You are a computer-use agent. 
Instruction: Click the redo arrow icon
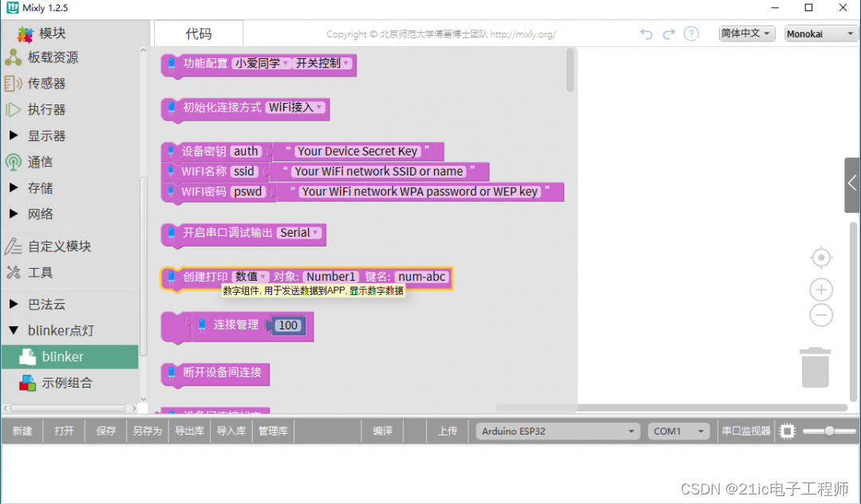(x=668, y=34)
